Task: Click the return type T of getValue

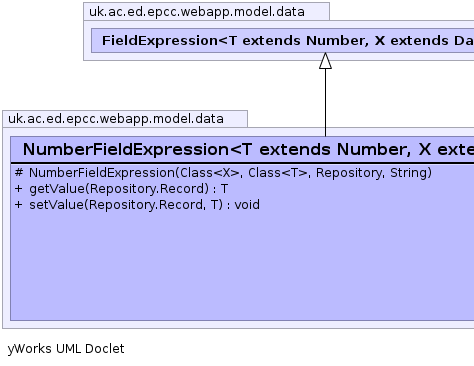Action: 224,189
